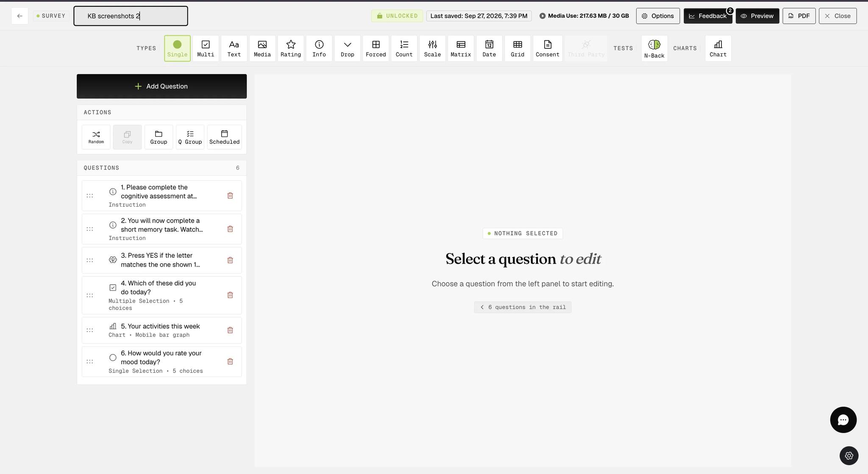Toggle the UNLOCKED lock status
The width and height of the screenshot is (868, 474).
tap(397, 16)
